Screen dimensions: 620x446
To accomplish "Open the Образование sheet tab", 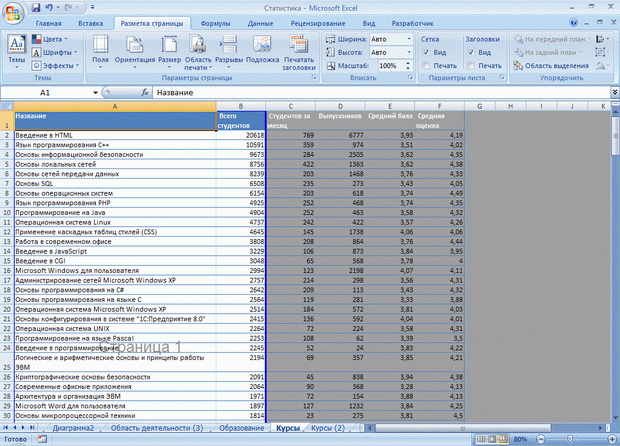I will (241, 428).
